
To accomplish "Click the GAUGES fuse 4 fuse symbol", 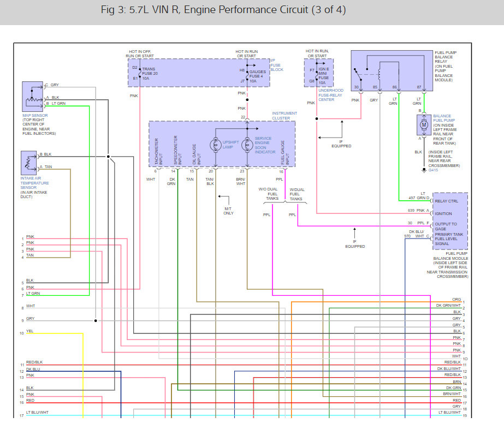I will [x=247, y=75].
